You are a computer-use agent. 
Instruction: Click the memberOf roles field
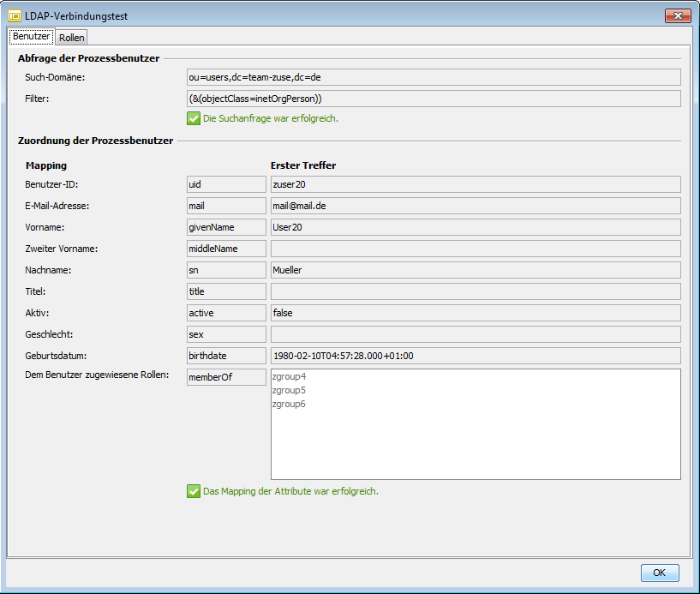(x=225, y=377)
